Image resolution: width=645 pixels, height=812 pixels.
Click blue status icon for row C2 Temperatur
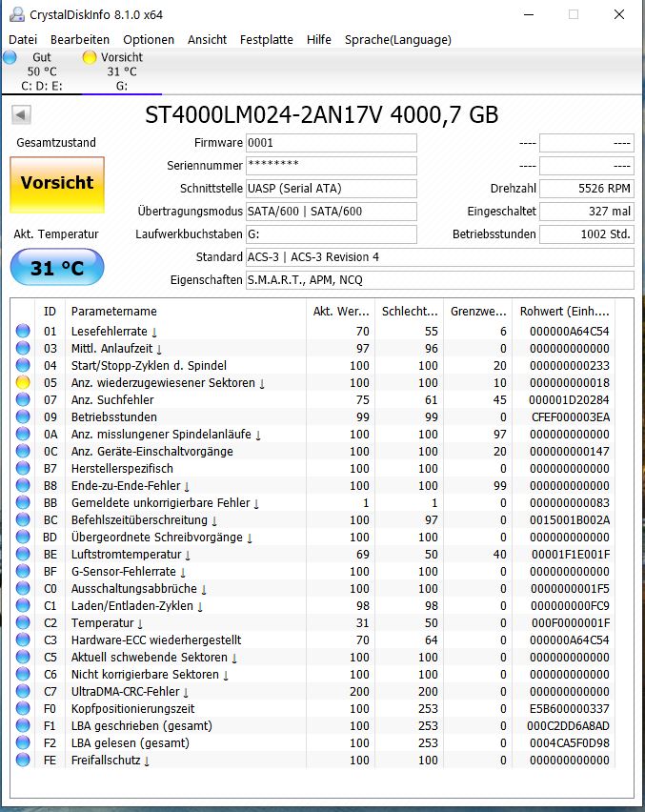pyautogui.click(x=23, y=622)
